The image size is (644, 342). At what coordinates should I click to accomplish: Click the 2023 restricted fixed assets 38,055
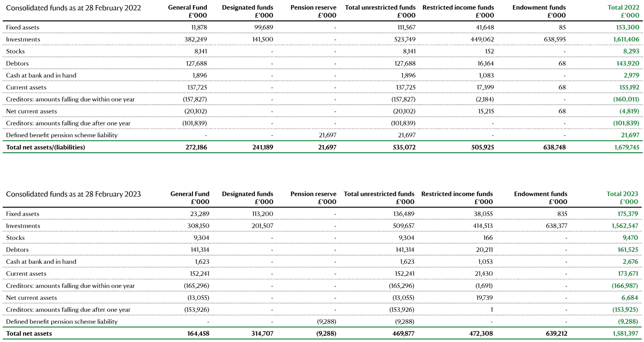[483, 214]
